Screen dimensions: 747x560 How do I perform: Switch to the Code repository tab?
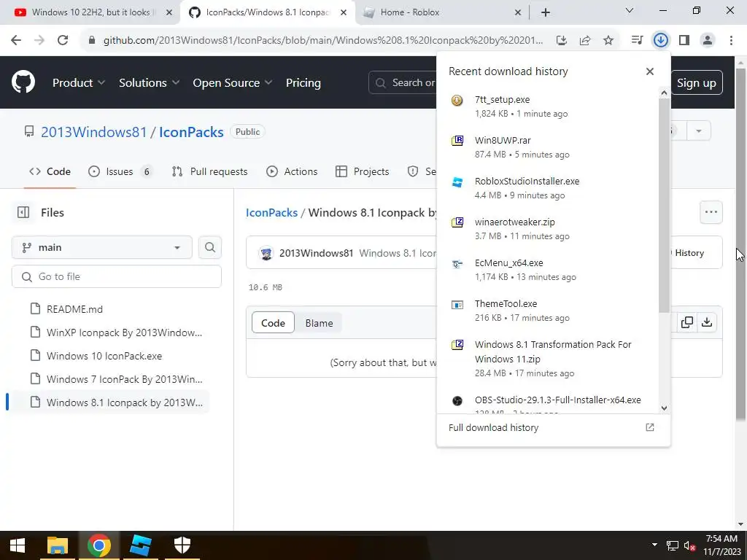50,171
